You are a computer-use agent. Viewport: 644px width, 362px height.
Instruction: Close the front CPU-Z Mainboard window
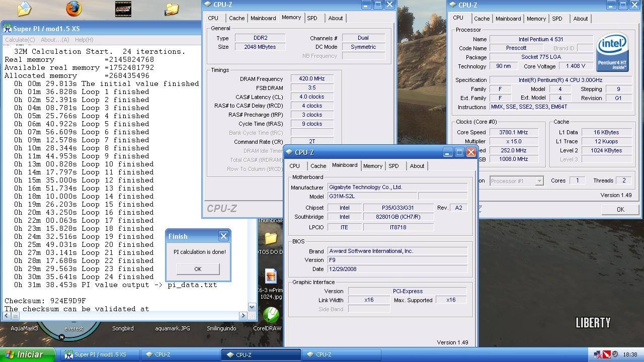tap(471, 152)
